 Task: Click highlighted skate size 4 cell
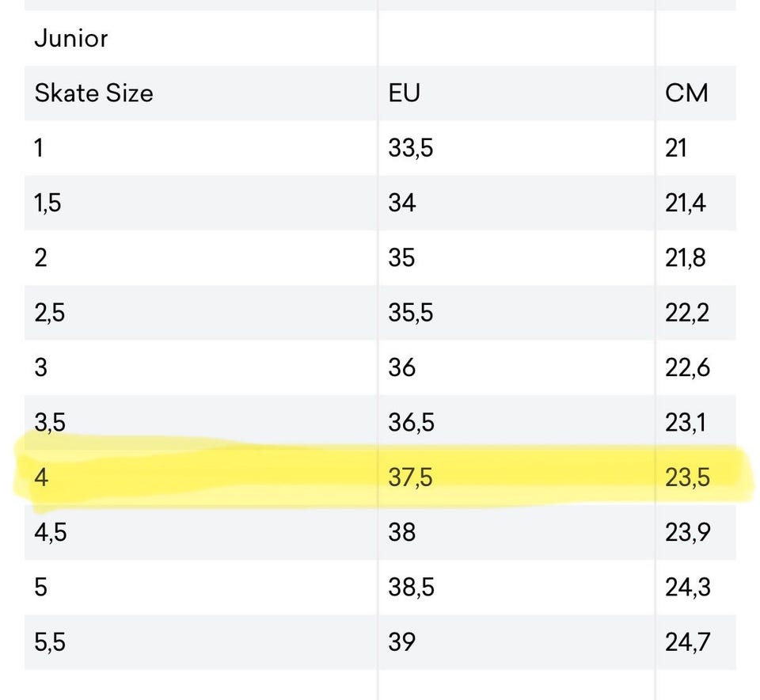click(41, 477)
